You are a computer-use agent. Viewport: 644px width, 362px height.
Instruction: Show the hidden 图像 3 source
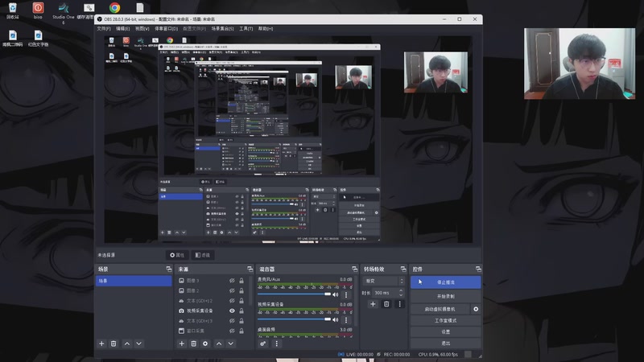[x=232, y=281]
